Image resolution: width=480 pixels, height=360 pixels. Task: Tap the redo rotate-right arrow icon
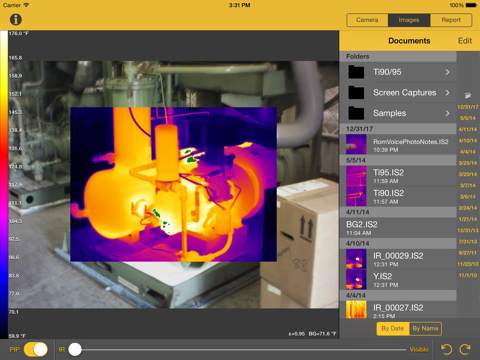click(x=465, y=349)
